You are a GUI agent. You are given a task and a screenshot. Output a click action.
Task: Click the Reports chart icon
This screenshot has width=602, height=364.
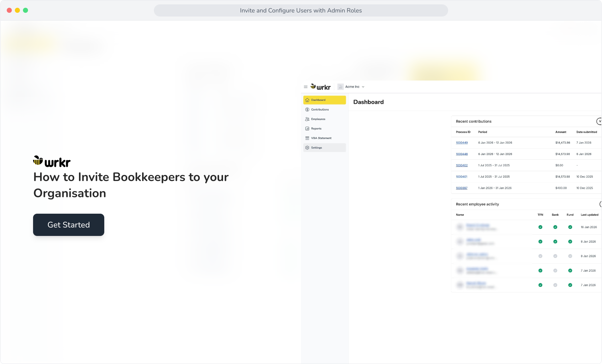(x=307, y=128)
